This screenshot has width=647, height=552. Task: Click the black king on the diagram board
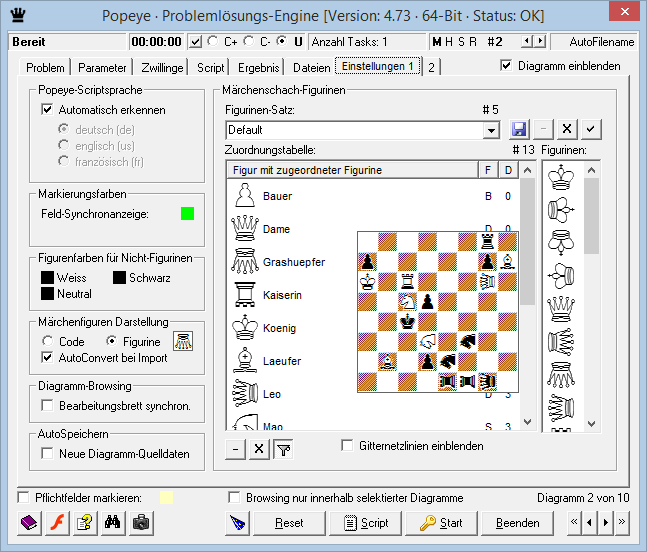[x=408, y=321]
